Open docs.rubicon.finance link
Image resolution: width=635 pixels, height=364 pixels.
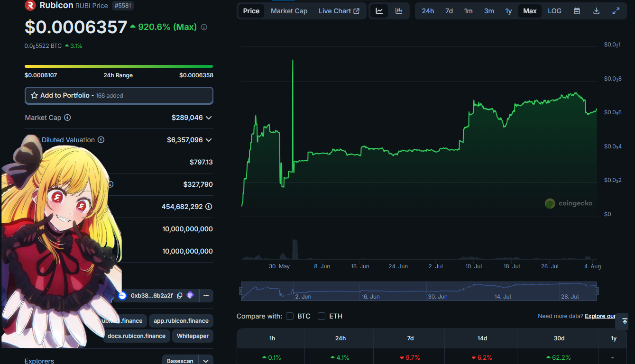[137, 336]
